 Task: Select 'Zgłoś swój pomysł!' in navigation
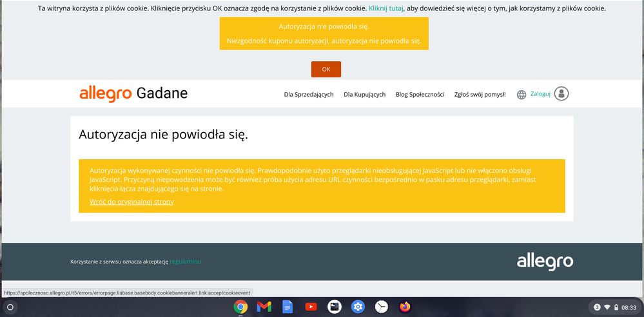pyautogui.click(x=480, y=95)
